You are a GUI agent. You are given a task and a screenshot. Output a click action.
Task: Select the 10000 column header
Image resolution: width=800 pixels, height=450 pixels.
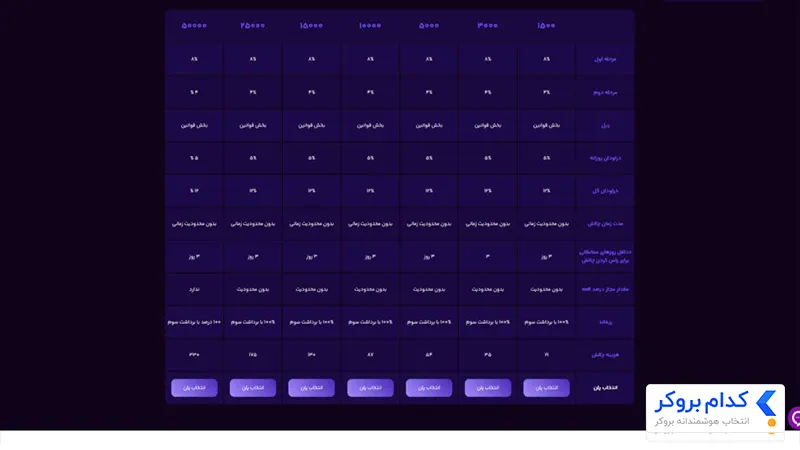370,26
